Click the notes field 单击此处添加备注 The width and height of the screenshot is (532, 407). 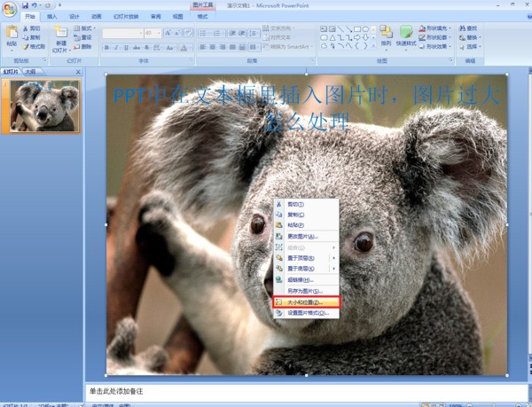coord(266,390)
